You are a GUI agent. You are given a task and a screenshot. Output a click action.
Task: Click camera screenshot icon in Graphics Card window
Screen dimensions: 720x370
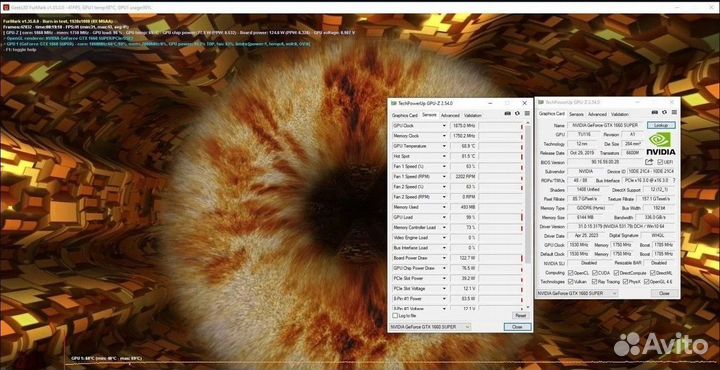(x=655, y=112)
